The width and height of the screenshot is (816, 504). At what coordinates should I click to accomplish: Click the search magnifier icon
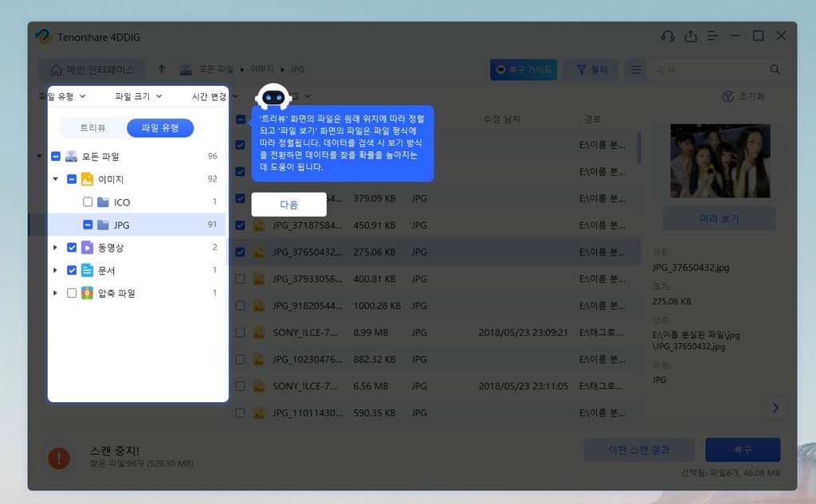(775, 70)
